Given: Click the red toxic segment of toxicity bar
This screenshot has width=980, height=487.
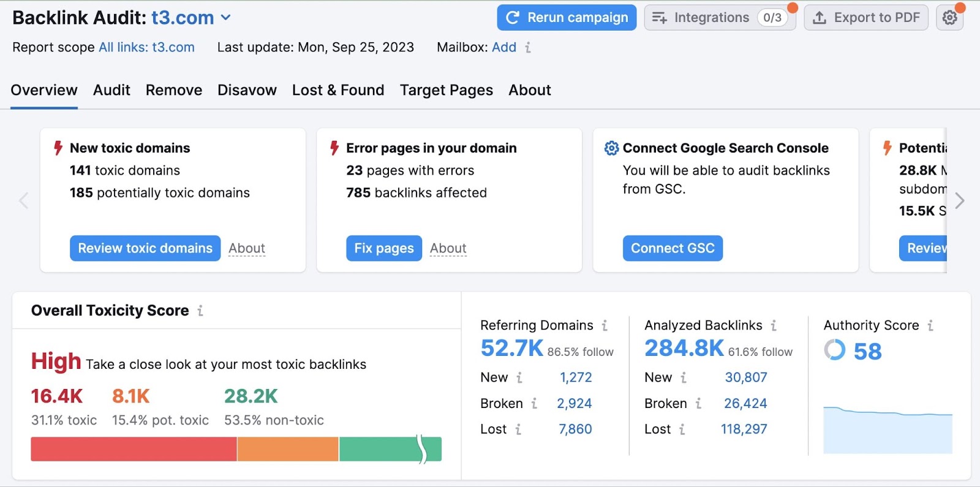Looking at the screenshot, I should (x=134, y=449).
